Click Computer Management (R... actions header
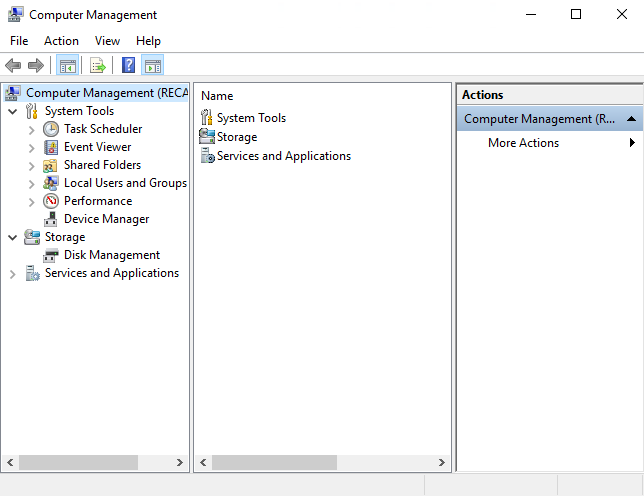Image resolution: width=644 pixels, height=496 pixels. [550, 119]
